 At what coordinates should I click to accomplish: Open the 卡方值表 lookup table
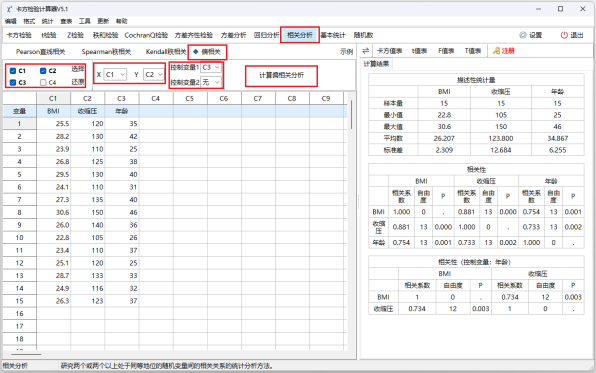click(389, 51)
